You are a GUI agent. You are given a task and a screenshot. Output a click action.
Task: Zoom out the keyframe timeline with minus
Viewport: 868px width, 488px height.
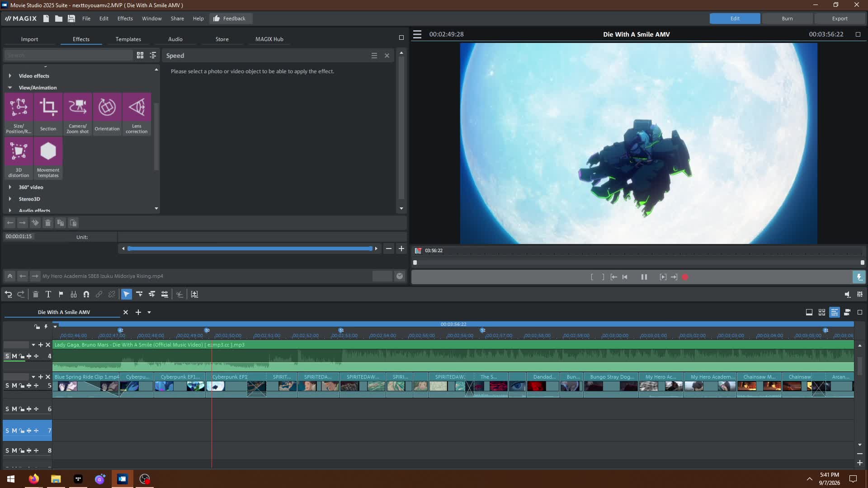point(389,249)
